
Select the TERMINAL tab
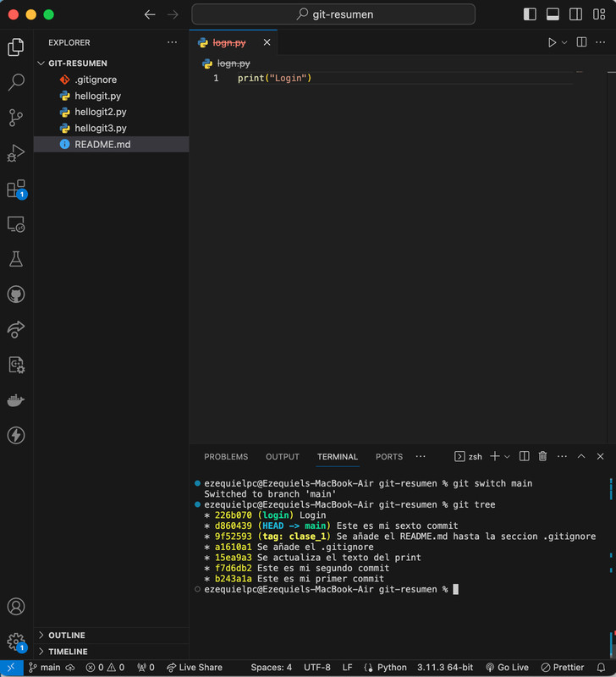pyautogui.click(x=337, y=457)
